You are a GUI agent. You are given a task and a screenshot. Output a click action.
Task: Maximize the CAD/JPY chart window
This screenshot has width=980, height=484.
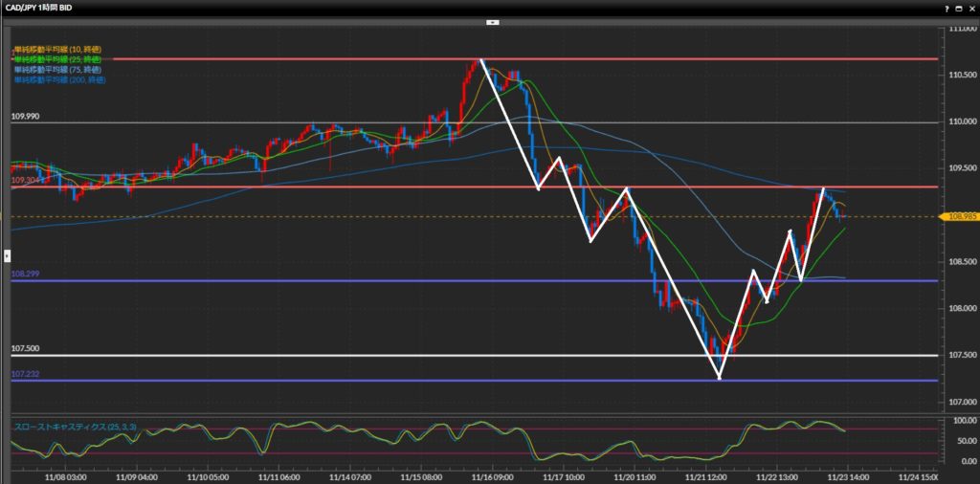pyautogui.click(x=958, y=8)
